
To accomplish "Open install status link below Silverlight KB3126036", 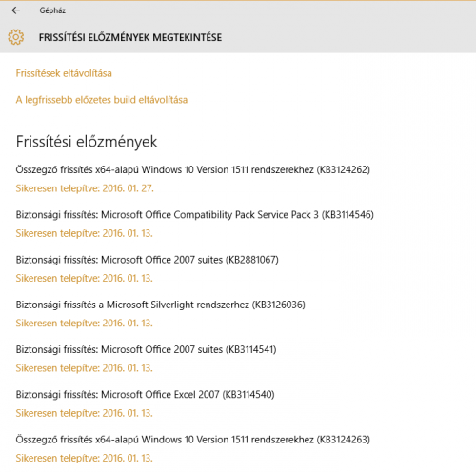I will click(84, 324).
